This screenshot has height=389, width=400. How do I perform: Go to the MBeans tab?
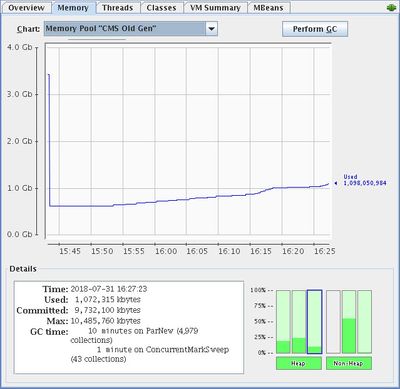pyautogui.click(x=269, y=8)
